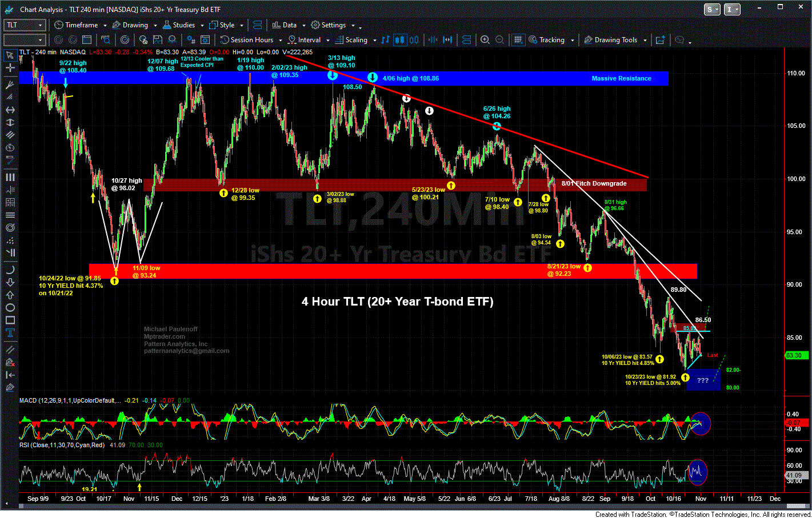Click the floppy-disk save icon in toolbar
Viewport: 812px width, 518px height.
[158, 40]
